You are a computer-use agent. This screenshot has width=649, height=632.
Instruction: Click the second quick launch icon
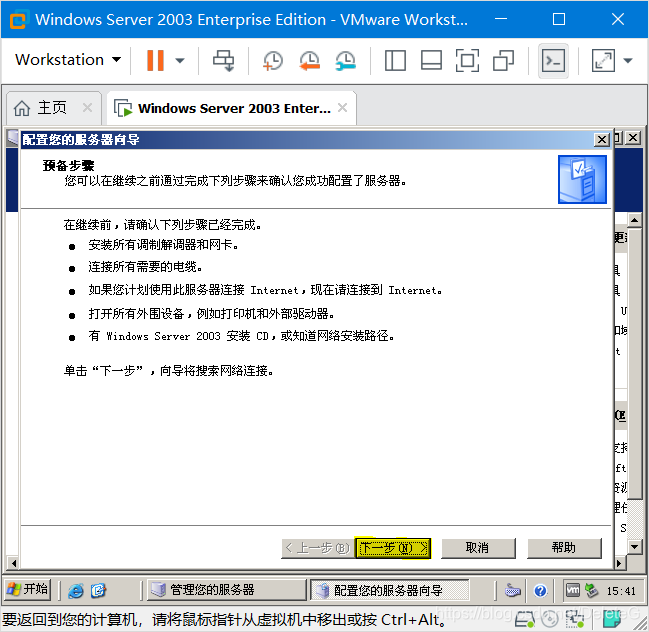pos(99,590)
